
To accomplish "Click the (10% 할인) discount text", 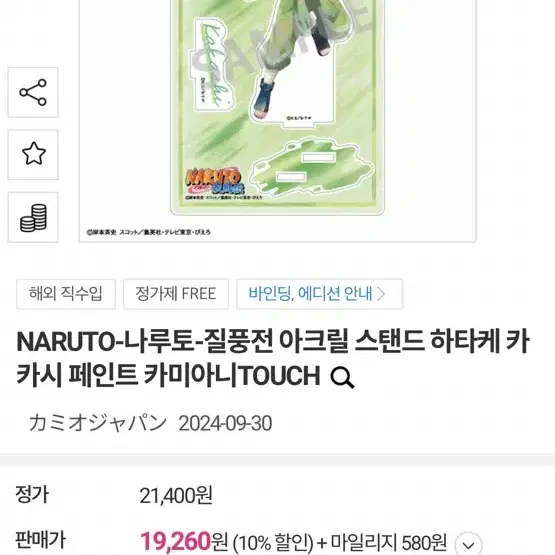I will pyautogui.click(x=273, y=542).
